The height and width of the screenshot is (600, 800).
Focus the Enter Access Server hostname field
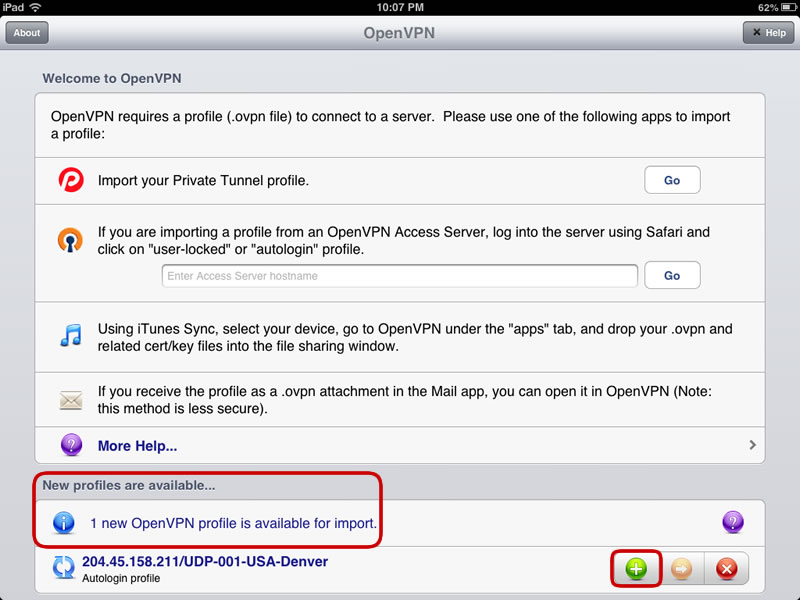(399, 276)
